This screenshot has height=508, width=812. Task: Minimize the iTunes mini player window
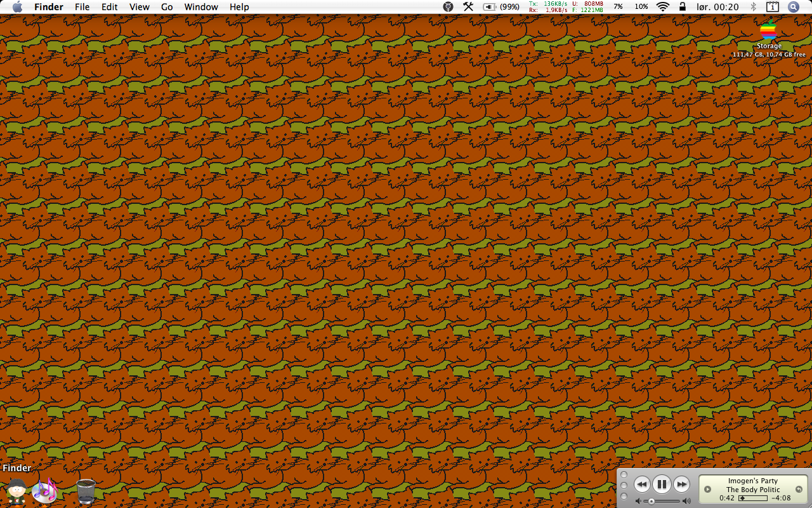(x=624, y=486)
